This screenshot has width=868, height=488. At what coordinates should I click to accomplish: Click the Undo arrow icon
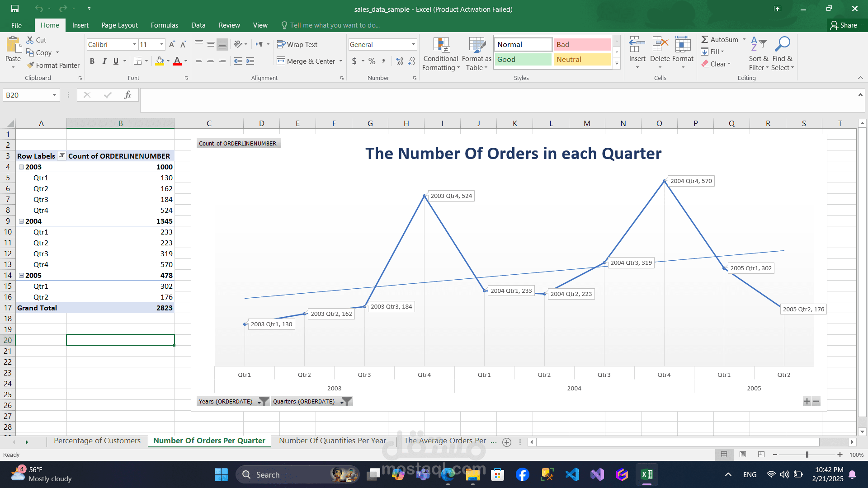(39, 9)
